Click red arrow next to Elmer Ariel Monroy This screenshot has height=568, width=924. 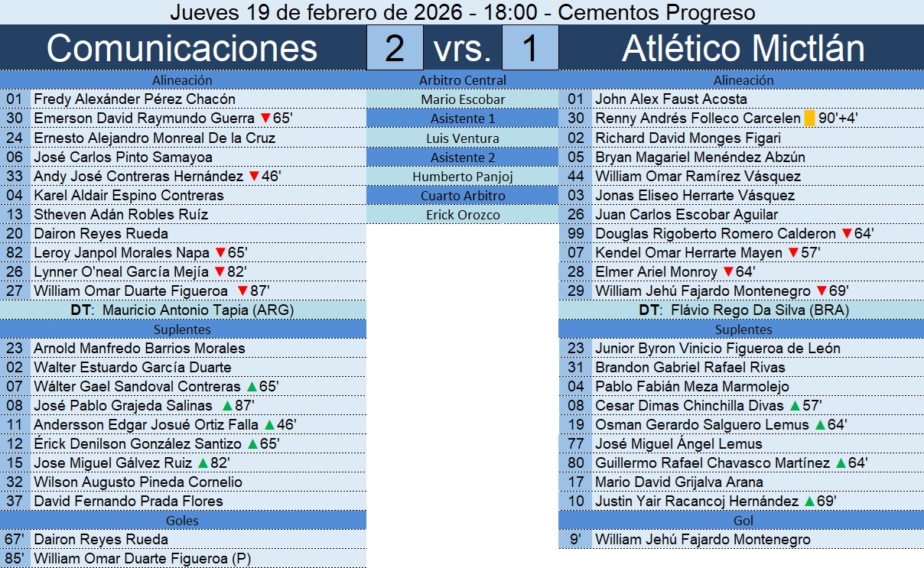728,272
